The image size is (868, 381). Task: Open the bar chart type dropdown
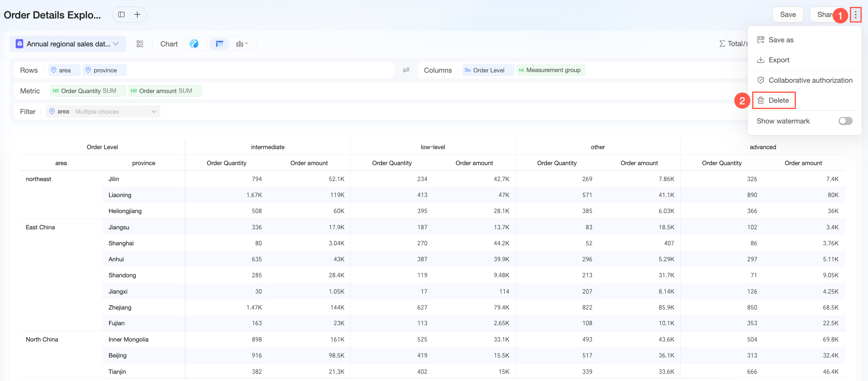(x=242, y=44)
